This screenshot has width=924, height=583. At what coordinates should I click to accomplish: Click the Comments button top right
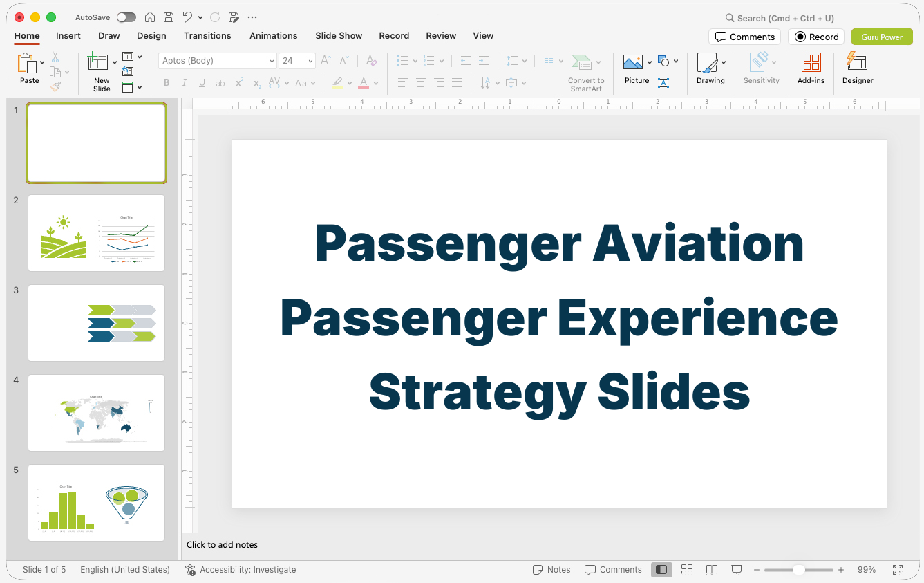[x=744, y=37]
